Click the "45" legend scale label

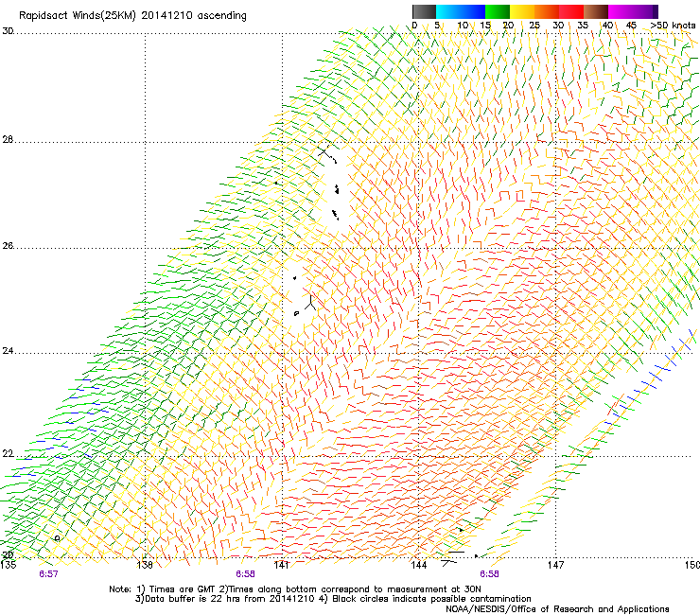coord(631,25)
